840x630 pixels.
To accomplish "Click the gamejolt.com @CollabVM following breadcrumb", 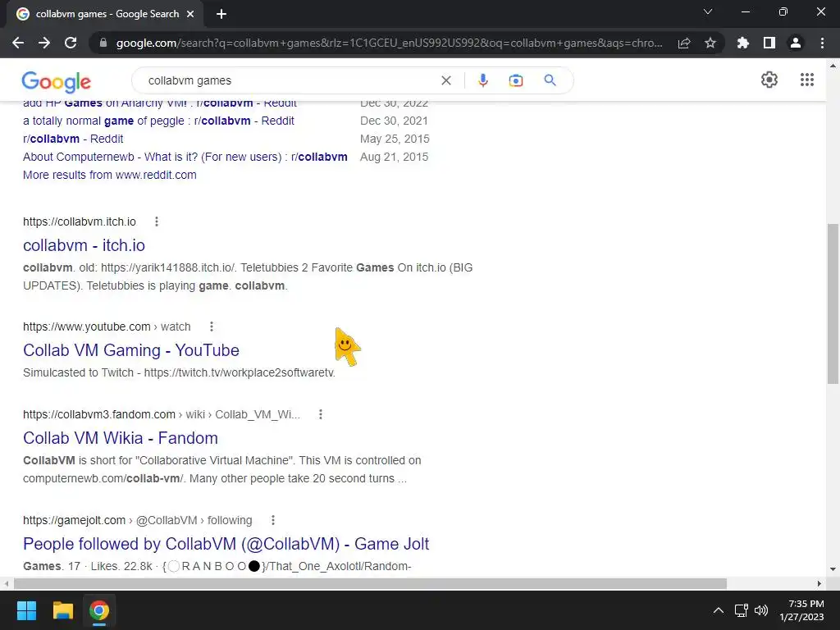I will (x=138, y=520).
